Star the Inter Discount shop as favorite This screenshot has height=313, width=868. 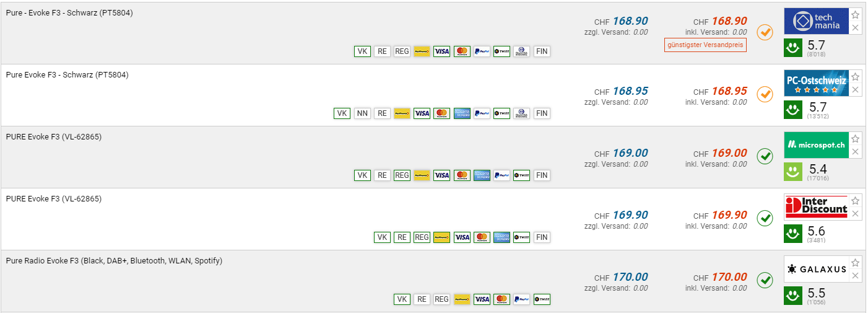pyautogui.click(x=855, y=201)
